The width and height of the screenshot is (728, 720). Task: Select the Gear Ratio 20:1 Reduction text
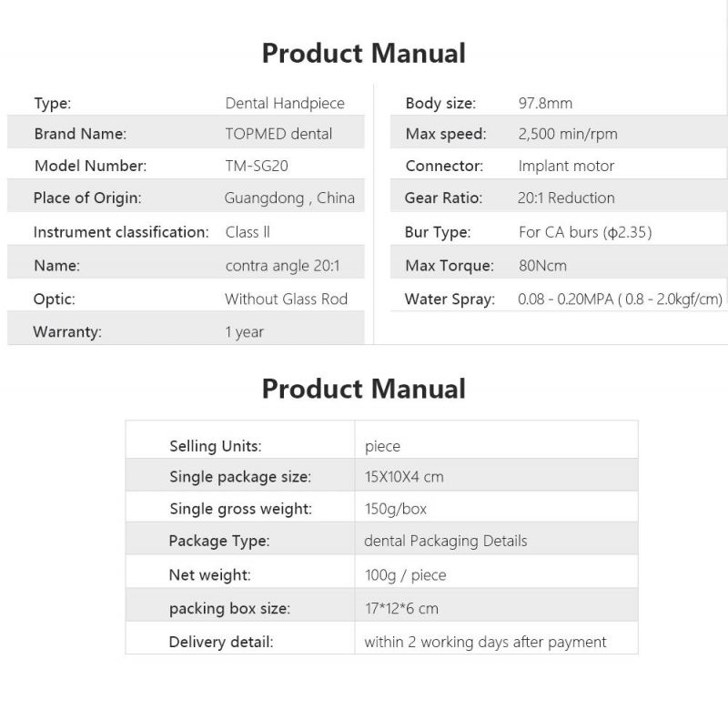[x=566, y=198]
